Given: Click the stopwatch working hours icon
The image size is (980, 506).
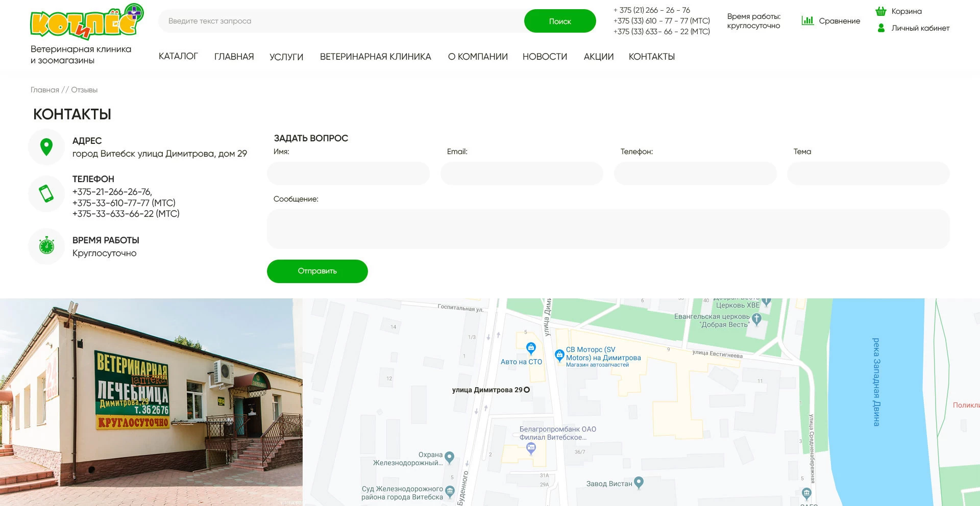Looking at the screenshot, I should pos(46,246).
